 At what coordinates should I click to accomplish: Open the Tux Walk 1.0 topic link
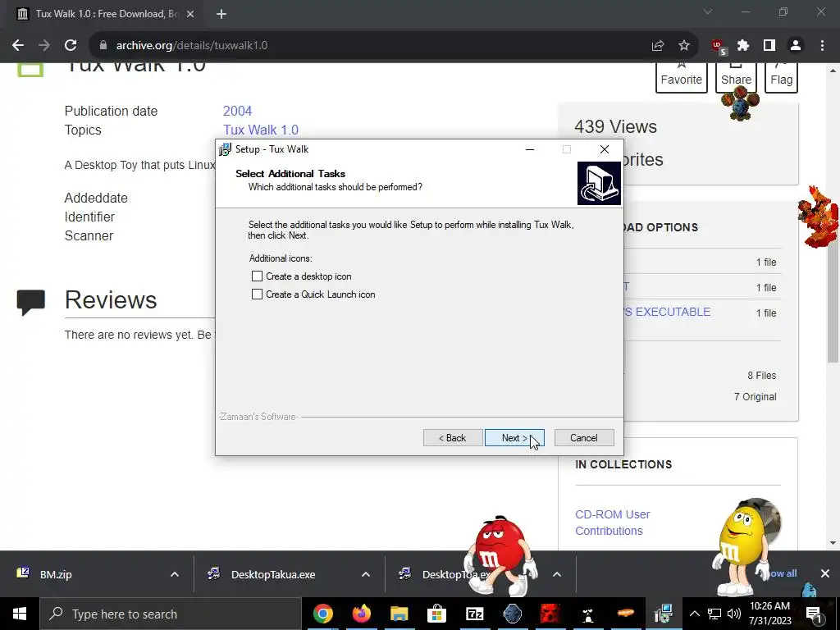click(x=261, y=130)
